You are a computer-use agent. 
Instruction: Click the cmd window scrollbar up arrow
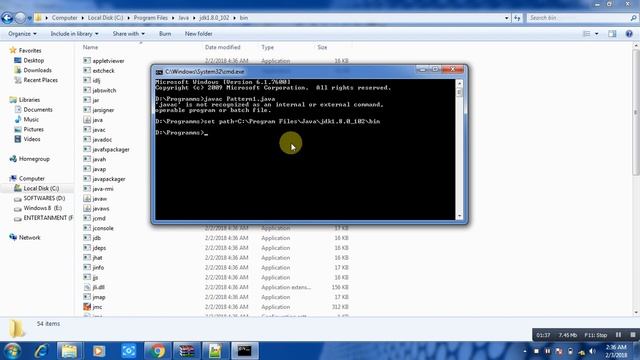click(460, 83)
